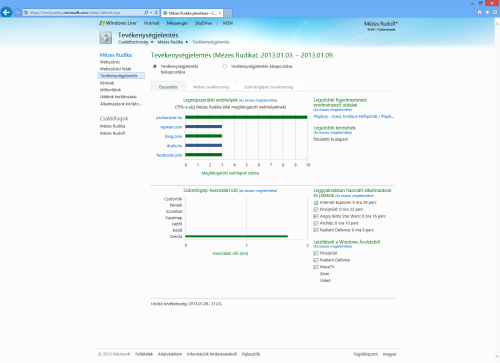Select Tevékenységjelentés bekapcsolása radio button
The height and width of the screenshot is (363, 500).
pyautogui.click(x=155, y=66)
